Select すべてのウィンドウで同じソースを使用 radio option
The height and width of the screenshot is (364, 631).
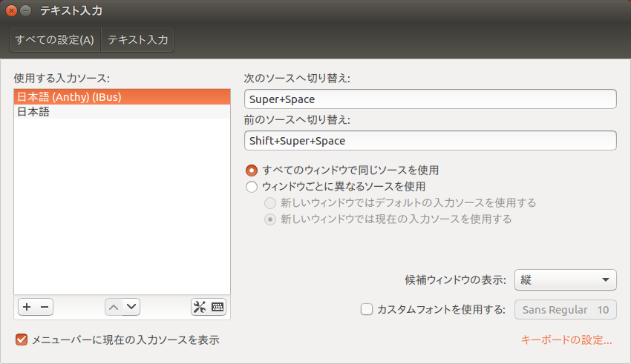[252, 170]
